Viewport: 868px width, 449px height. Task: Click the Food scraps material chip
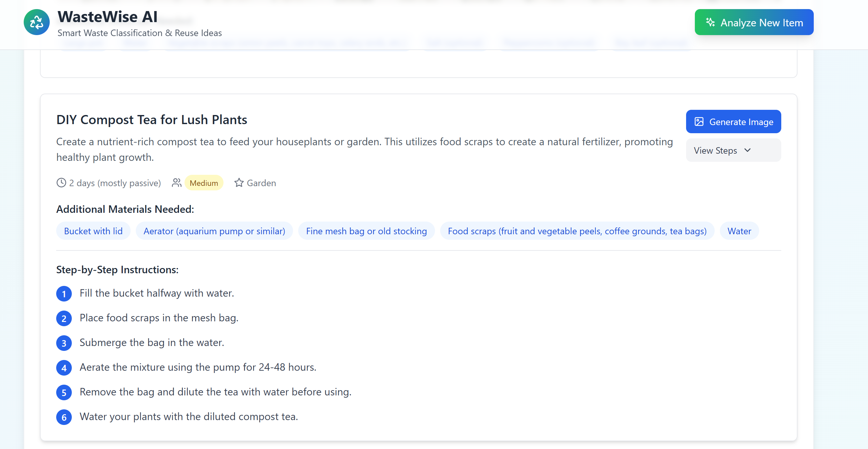point(577,231)
